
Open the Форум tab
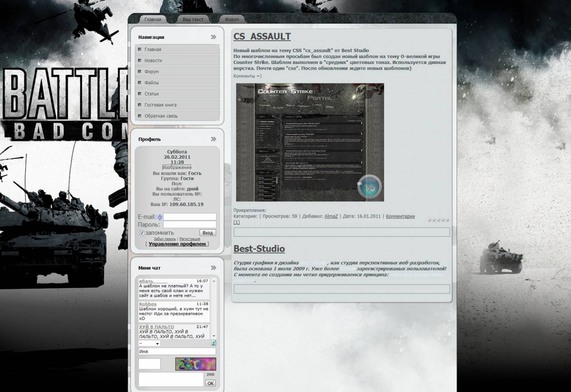click(x=232, y=19)
